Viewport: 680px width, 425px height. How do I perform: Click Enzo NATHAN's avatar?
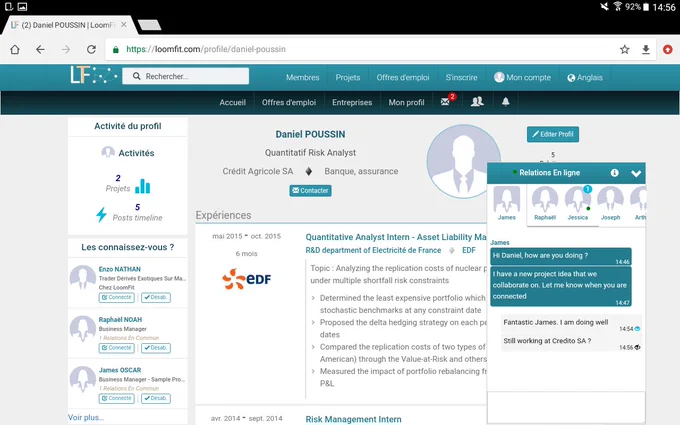tap(82, 278)
